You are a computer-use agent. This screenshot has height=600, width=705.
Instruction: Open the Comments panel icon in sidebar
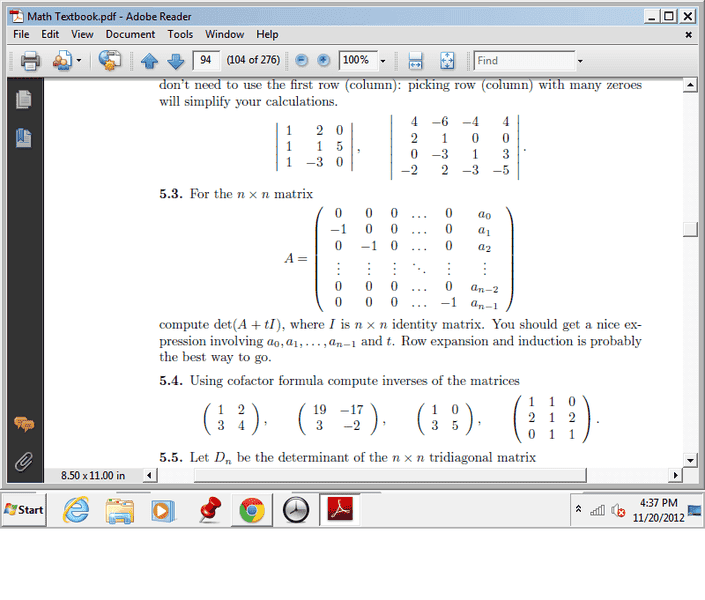(24, 424)
